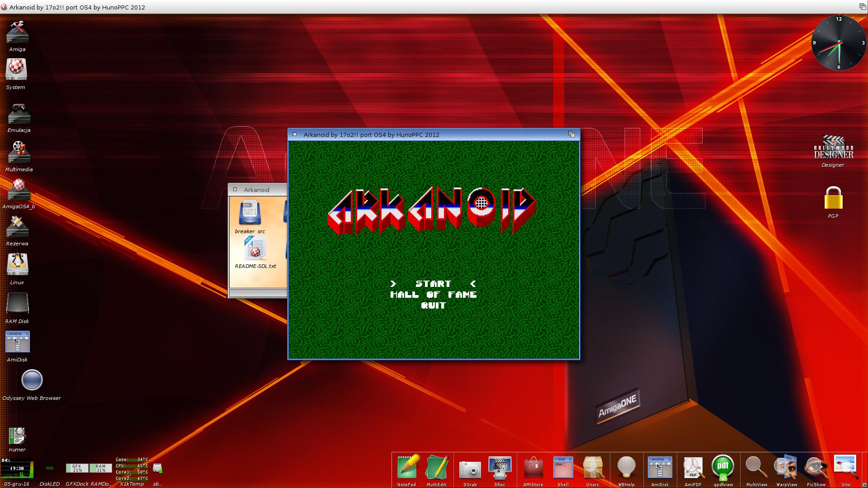
Task: Click the X1kTemp temperature monitor
Action: (x=132, y=469)
